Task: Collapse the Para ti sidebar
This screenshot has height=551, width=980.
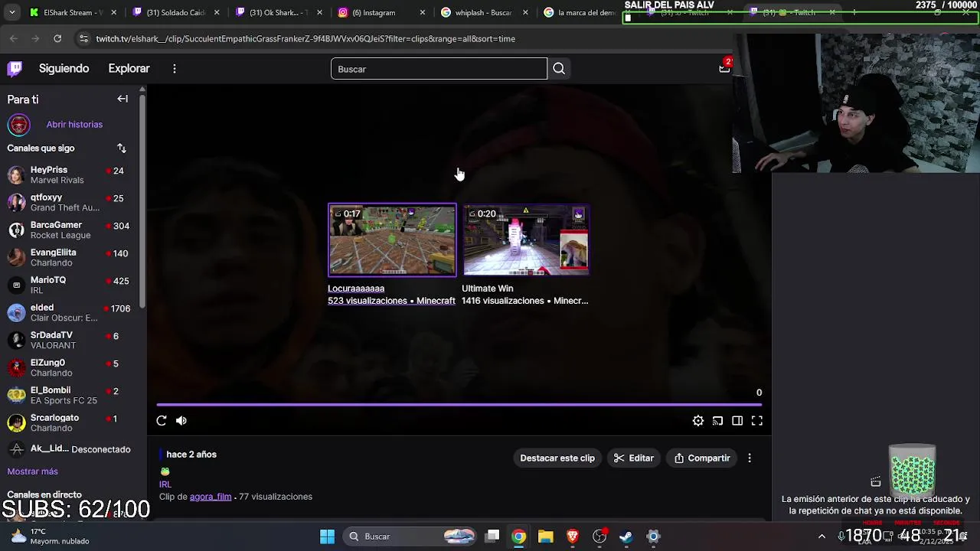Action: 122,99
